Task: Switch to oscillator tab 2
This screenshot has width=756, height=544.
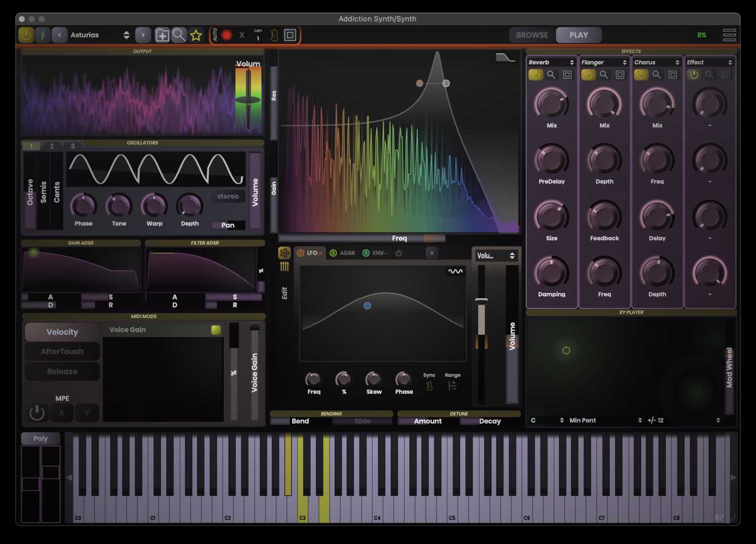Action: click(x=51, y=146)
